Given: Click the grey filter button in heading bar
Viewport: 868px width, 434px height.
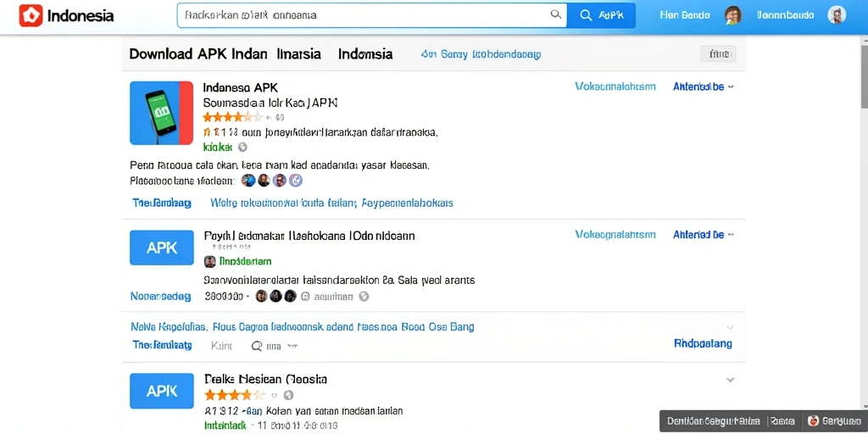Looking at the screenshot, I should (718, 54).
